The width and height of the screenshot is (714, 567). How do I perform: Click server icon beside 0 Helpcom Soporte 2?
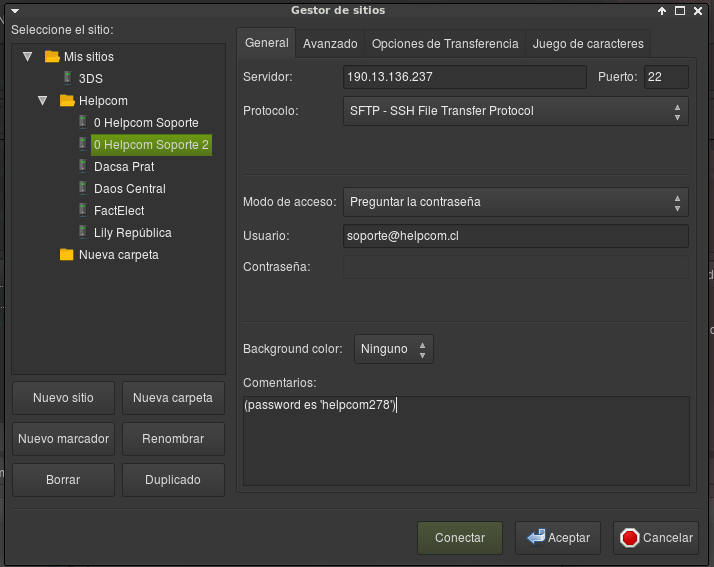click(x=83, y=144)
